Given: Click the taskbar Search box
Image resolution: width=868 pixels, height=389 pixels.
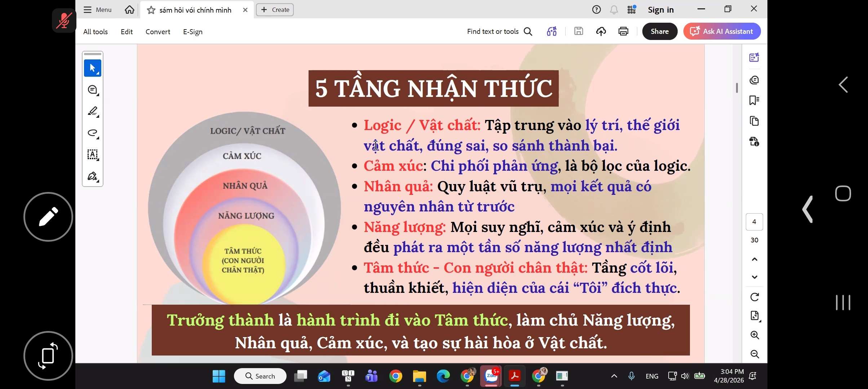Looking at the screenshot, I should pos(260,376).
